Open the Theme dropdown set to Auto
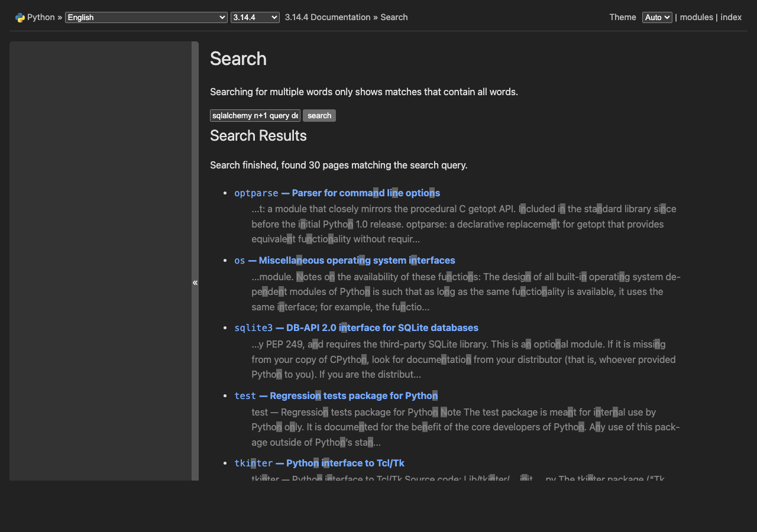Image resolution: width=757 pixels, height=532 pixels. 656,17
